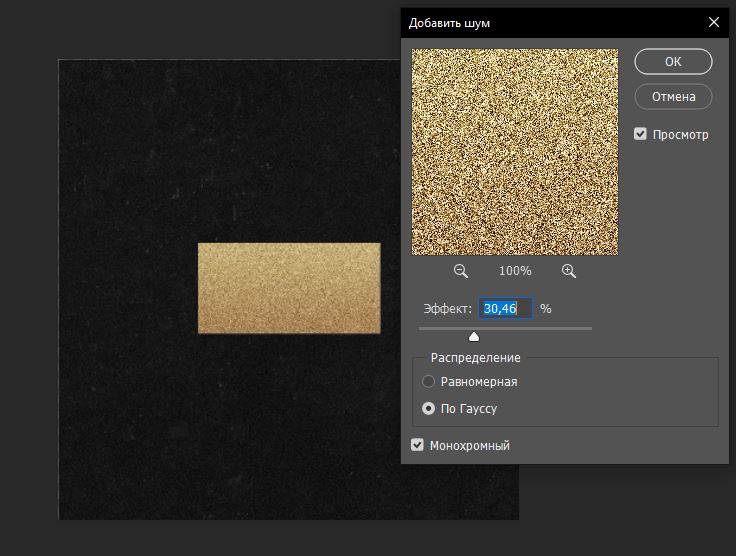Toggle the Просмотр checkbox

coord(641,134)
